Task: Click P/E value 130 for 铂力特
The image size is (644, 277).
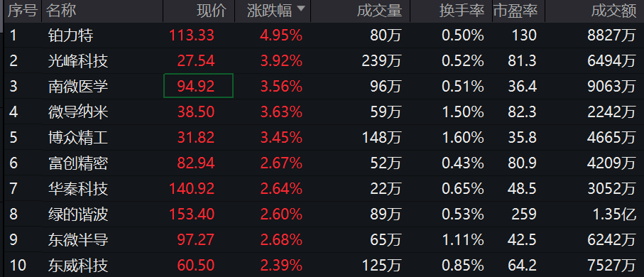Action: coord(524,36)
